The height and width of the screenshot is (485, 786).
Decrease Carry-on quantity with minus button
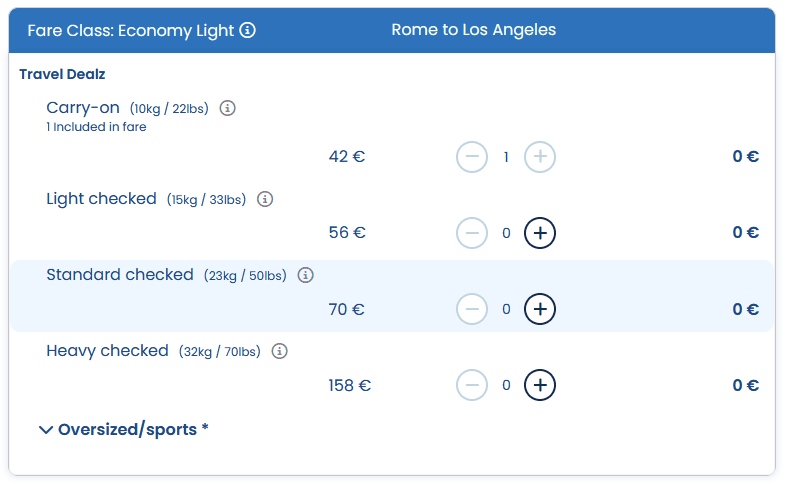(x=472, y=157)
